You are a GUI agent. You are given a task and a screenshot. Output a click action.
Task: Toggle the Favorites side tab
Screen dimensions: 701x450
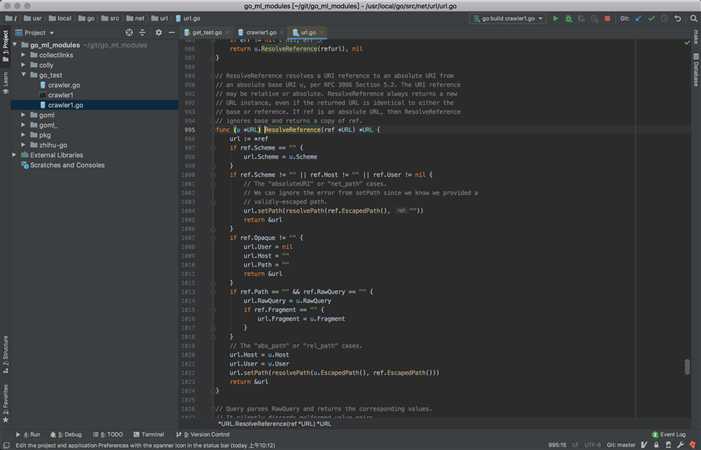coord(5,403)
